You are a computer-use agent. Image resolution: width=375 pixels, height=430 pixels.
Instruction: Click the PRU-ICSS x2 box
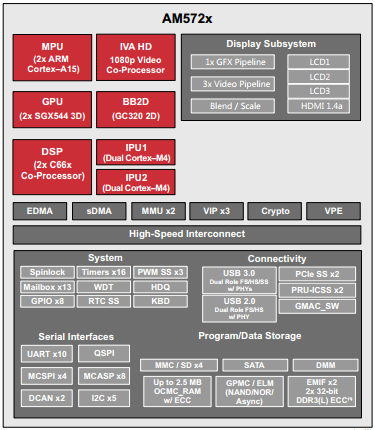click(317, 290)
